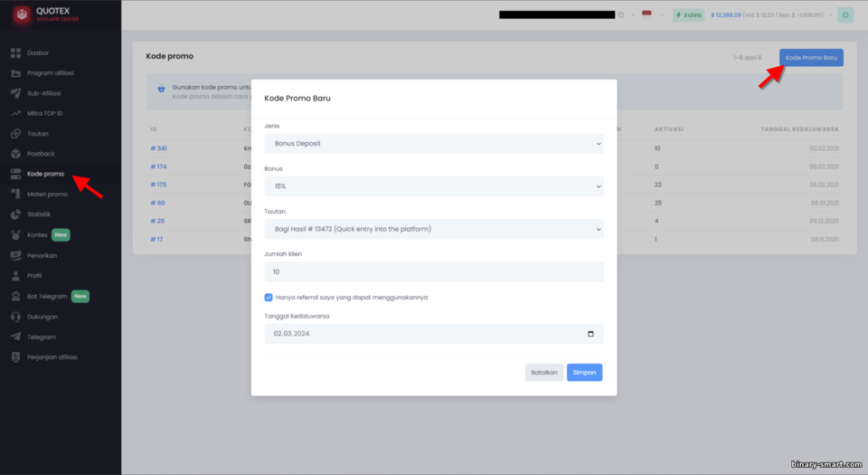The image size is (868, 475).
Task: Open Statistik menu item
Action: click(39, 214)
